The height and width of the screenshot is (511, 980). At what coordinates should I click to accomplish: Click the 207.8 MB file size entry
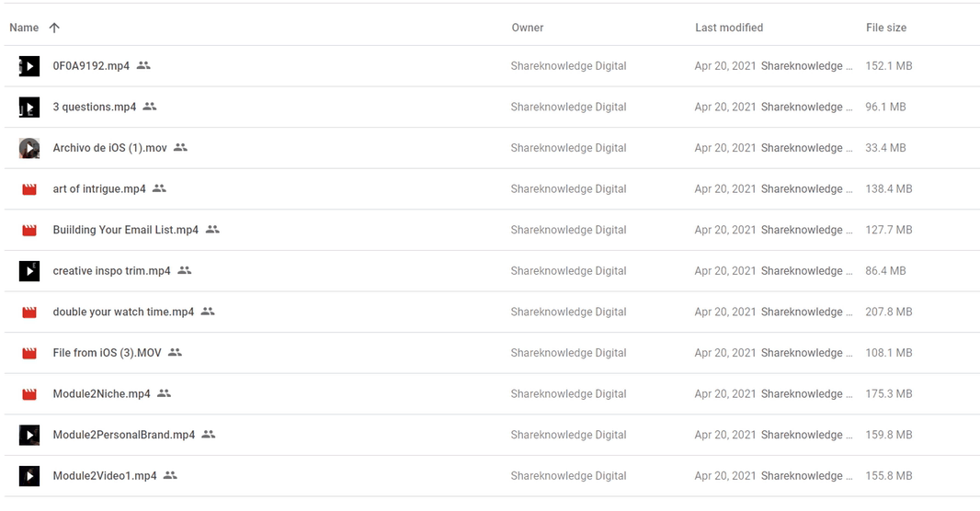888,312
